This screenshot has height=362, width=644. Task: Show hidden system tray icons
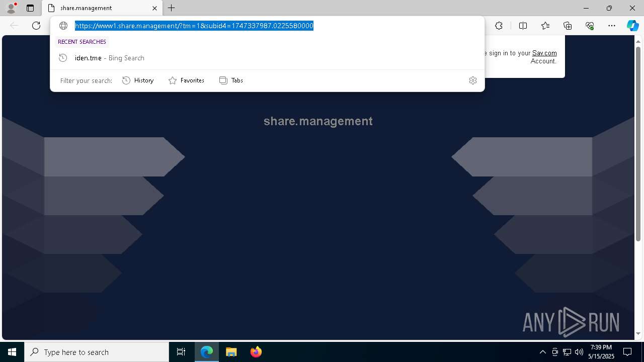coord(542,352)
